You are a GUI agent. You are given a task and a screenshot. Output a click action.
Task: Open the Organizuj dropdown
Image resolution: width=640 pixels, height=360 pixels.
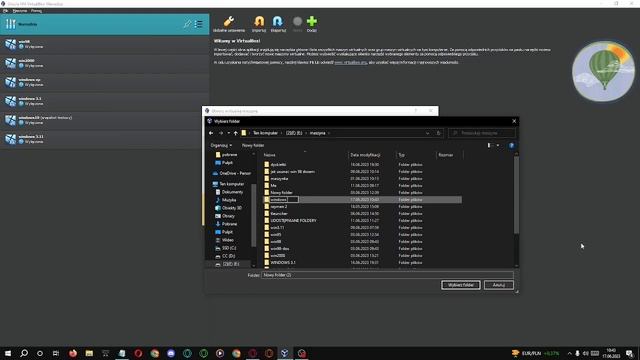click(221, 145)
